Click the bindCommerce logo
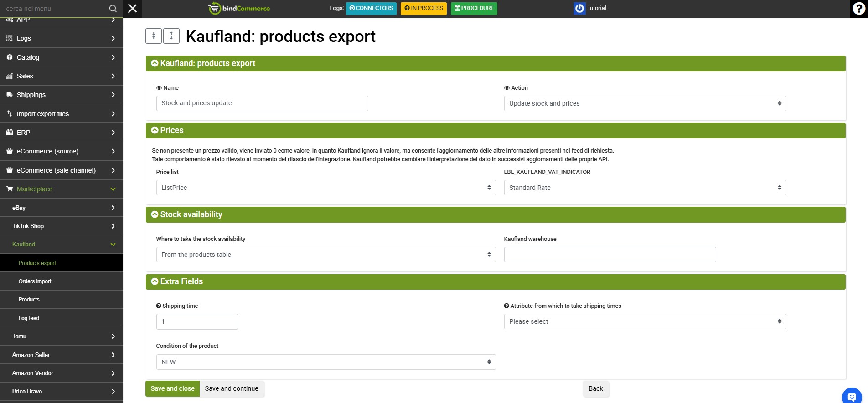This screenshot has height=403, width=868. click(x=239, y=8)
